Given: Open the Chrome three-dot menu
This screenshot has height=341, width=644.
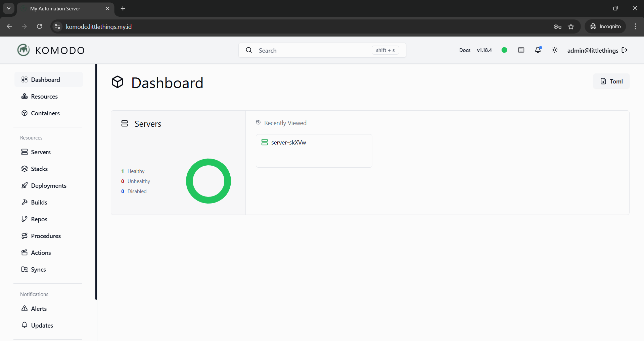Looking at the screenshot, I should (x=635, y=26).
